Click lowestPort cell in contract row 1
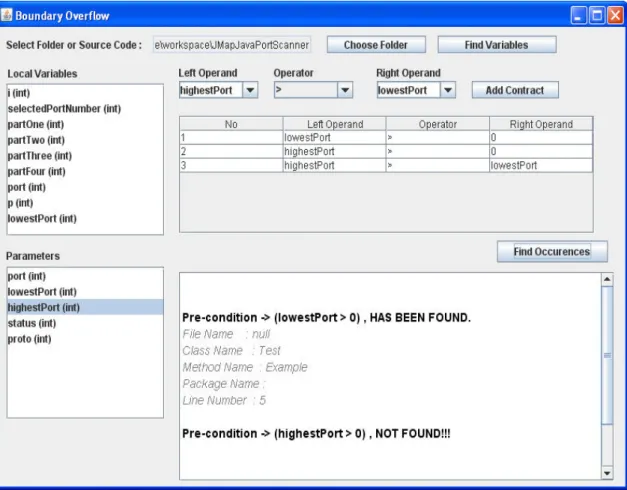627x490 pixels. pyautogui.click(x=335, y=138)
